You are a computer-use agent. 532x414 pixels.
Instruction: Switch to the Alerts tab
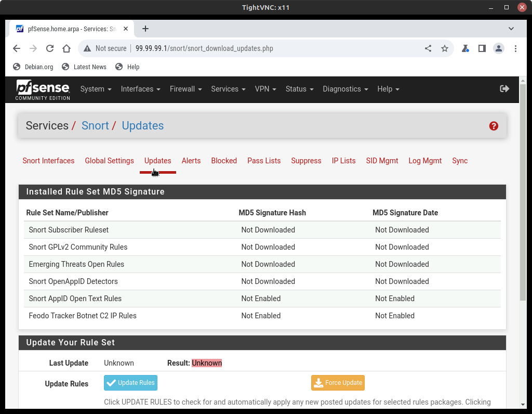(191, 161)
